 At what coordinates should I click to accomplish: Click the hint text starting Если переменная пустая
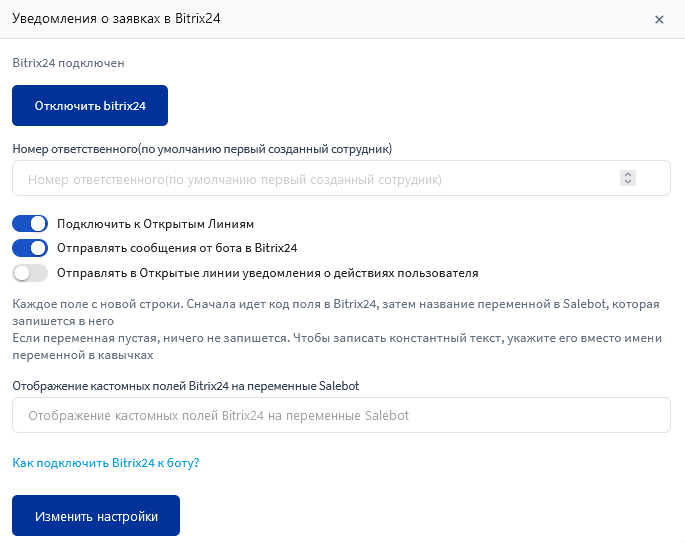click(337, 346)
